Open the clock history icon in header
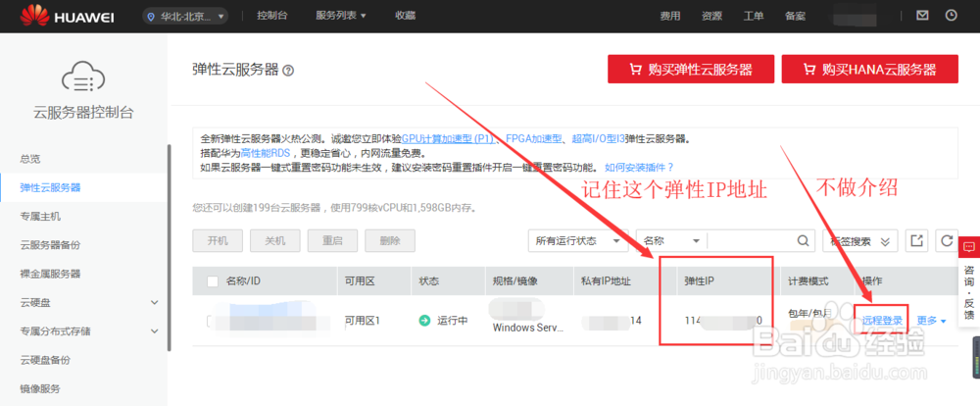 pyautogui.click(x=952, y=16)
